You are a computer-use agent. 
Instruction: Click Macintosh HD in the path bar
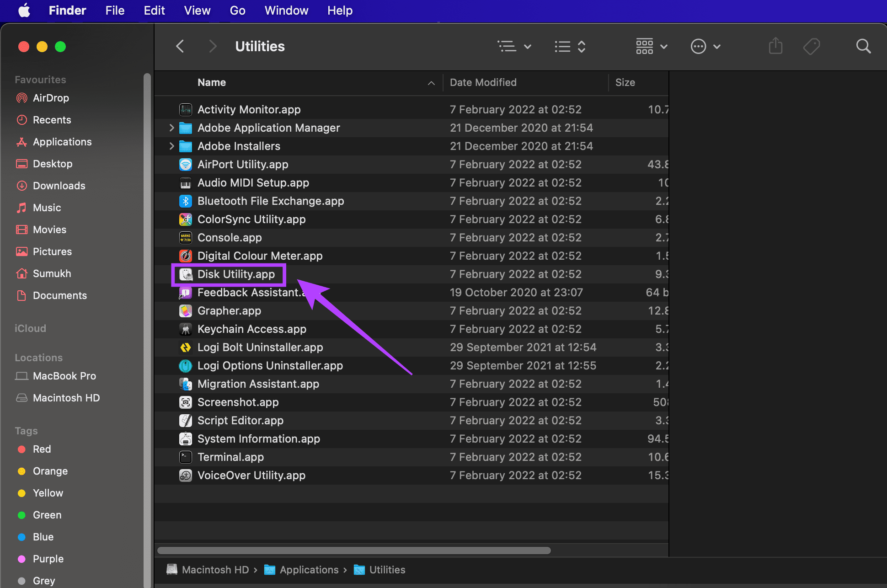coord(208,570)
